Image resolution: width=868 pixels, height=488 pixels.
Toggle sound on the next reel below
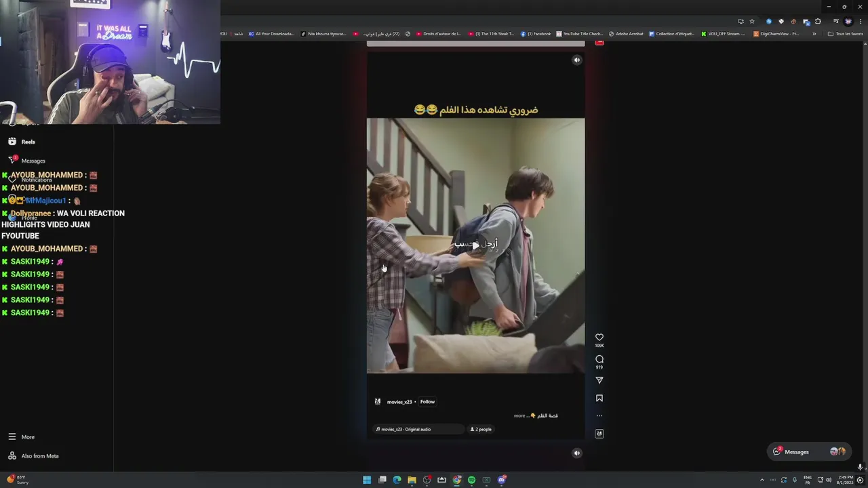(x=577, y=453)
